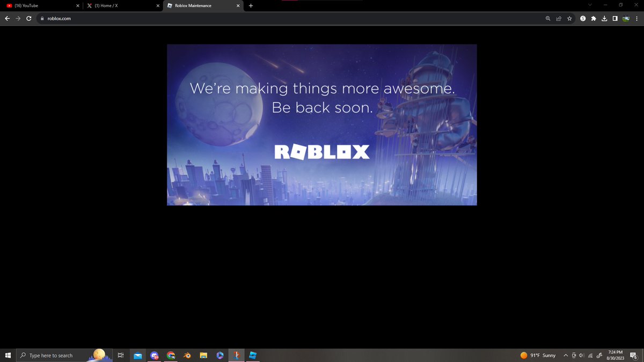Close the Roblox Maintenance tab

click(238, 5)
